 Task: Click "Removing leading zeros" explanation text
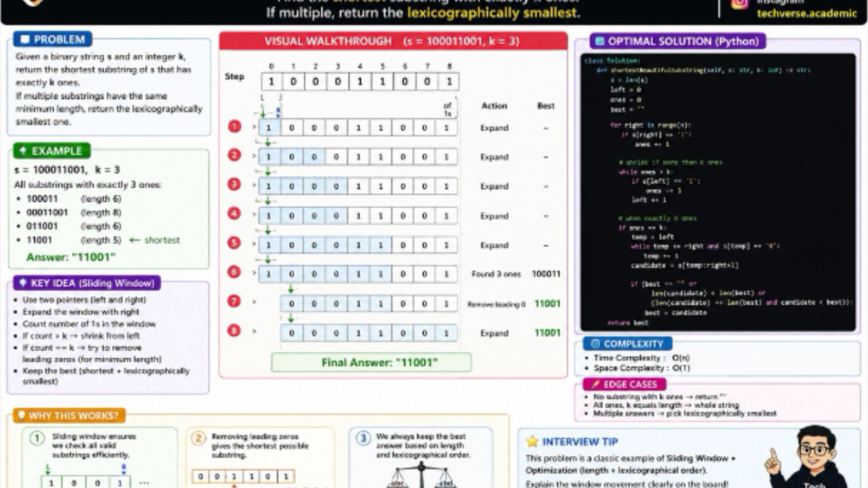pos(260,446)
